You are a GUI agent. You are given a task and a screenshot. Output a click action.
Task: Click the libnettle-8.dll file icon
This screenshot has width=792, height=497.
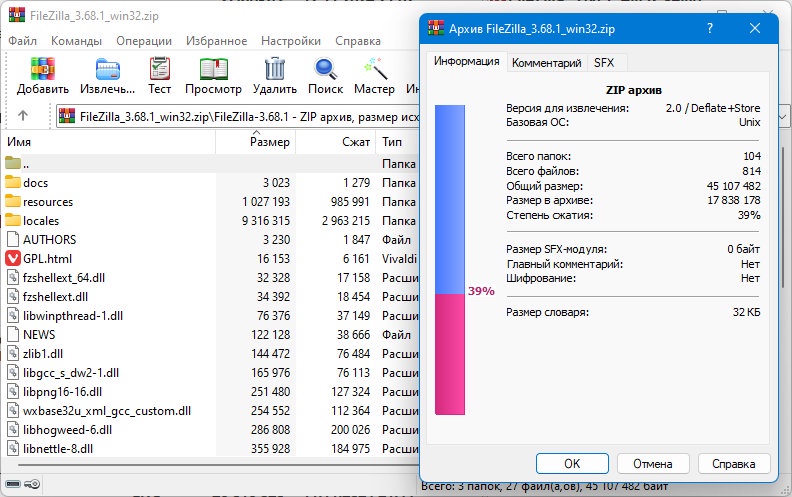point(13,448)
